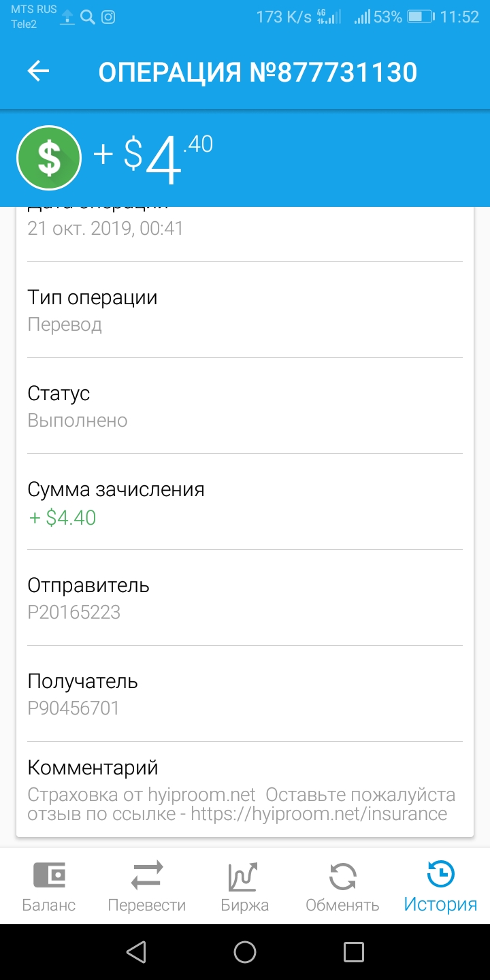Image resolution: width=490 pixels, height=980 pixels.
Task: Tap the Android home circle button
Action: pyautogui.click(x=245, y=951)
